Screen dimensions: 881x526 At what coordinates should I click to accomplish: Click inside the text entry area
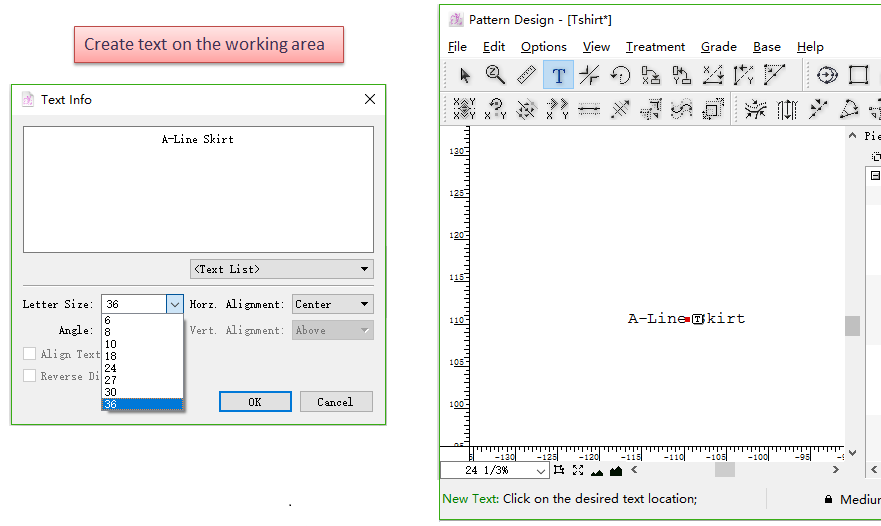click(198, 190)
